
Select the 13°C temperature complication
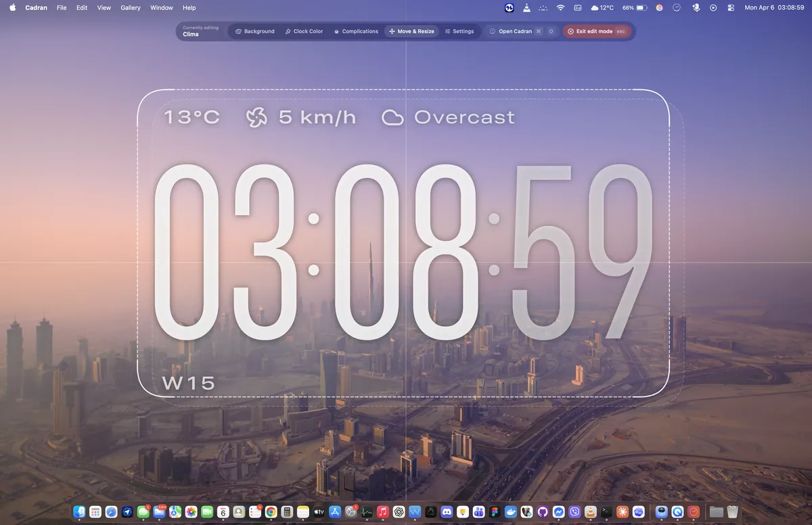[x=192, y=117]
